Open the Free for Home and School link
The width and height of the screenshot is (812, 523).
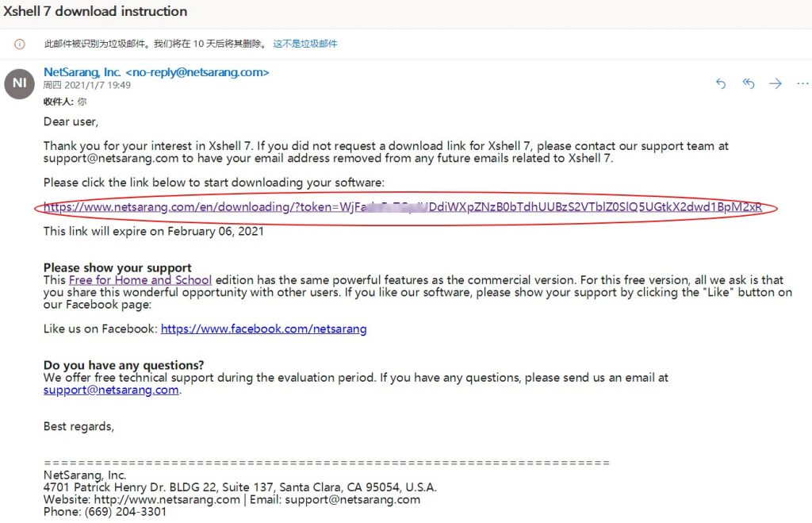coord(140,280)
